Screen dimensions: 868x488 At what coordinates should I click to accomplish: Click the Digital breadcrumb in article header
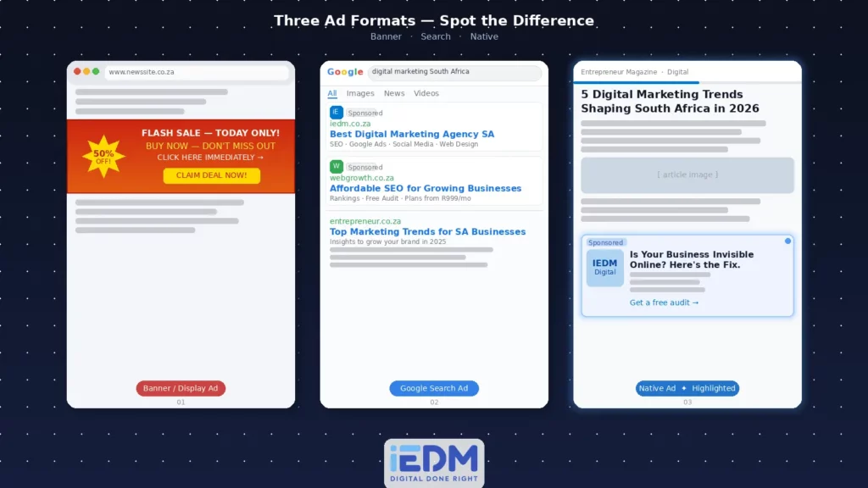click(677, 72)
